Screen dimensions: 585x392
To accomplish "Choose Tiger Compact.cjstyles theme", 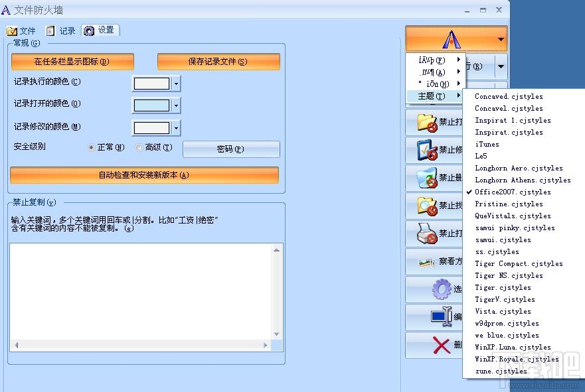I will coord(523,264).
